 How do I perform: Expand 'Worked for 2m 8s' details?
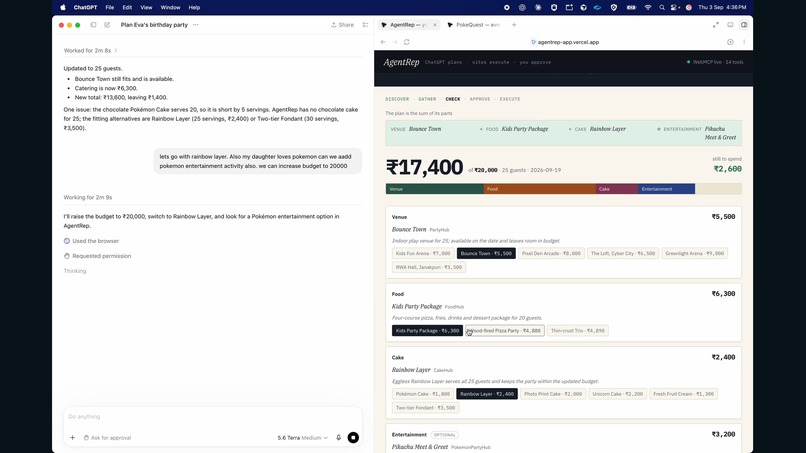90,50
